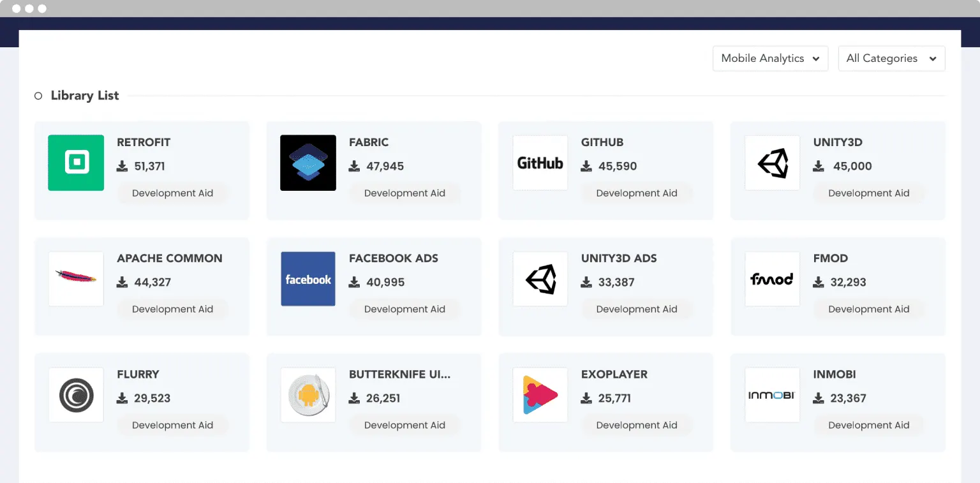Click Development Aid tag on GitHub card

[637, 193]
